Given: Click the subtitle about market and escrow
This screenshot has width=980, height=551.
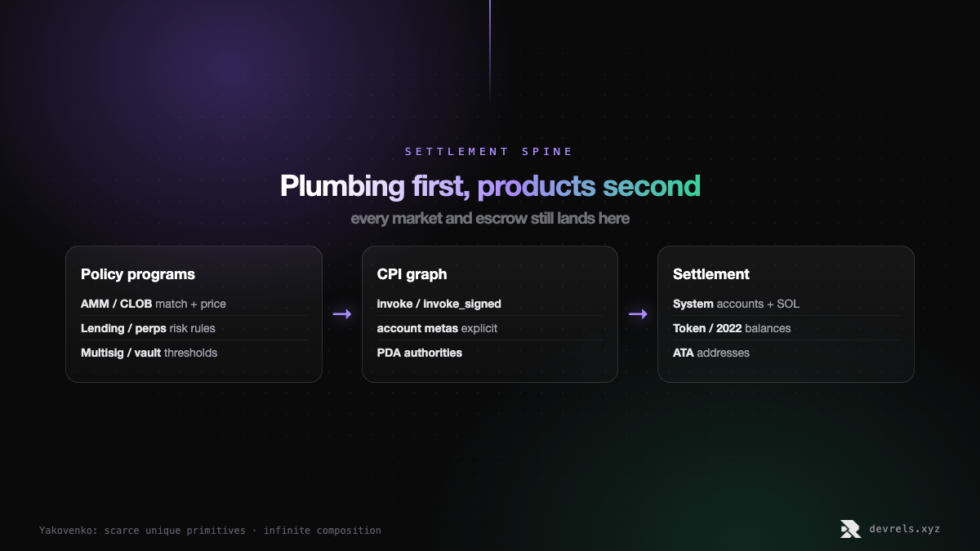Looking at the screenshot, I should 490,219.
